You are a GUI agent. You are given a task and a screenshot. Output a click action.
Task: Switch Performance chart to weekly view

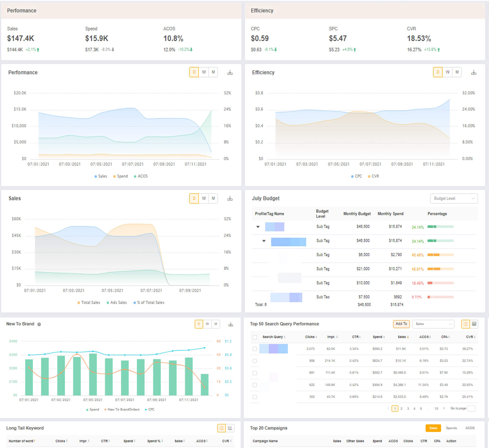coord(204,72)
